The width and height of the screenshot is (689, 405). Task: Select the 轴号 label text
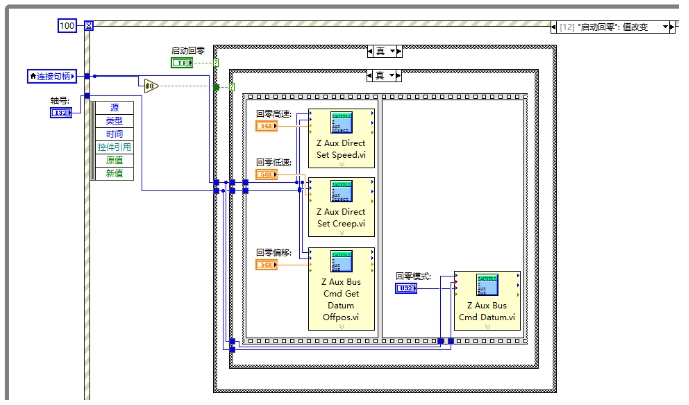(60, 101)
